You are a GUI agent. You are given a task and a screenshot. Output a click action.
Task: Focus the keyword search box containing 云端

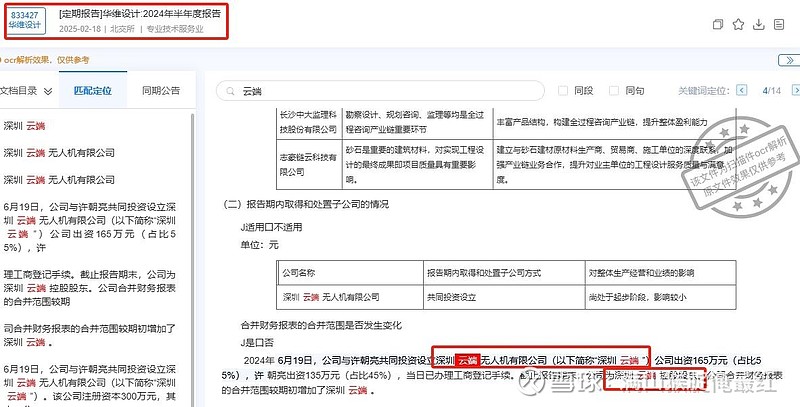[x=380, y=91]
